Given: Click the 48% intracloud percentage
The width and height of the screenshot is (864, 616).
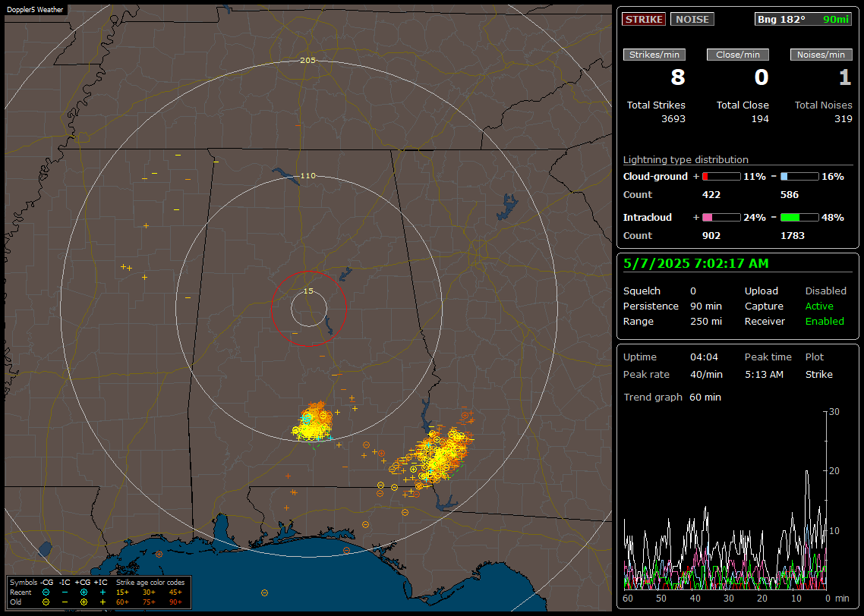Looking at the screenshot, I should pos(833,218).
